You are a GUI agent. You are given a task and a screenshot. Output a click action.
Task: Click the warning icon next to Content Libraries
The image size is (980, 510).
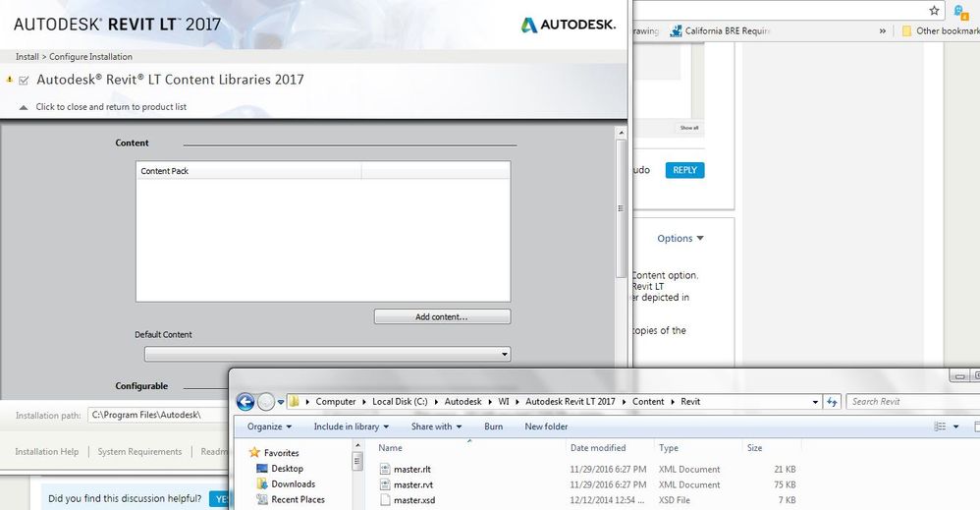pyautogui.click(x=10, y=80)
